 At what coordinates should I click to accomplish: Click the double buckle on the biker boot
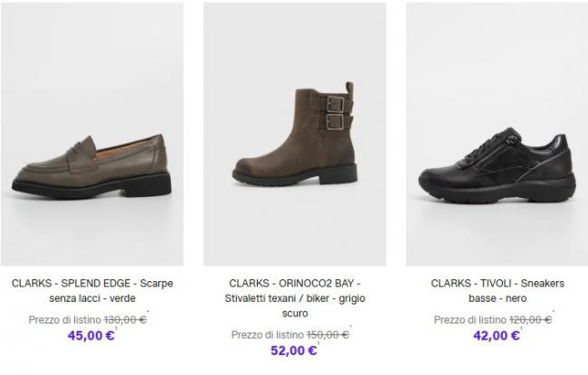click(x=333, y=111)
